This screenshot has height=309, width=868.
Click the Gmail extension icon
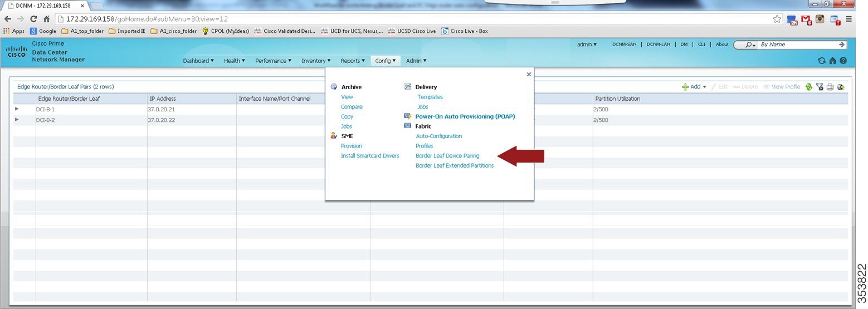click(x=806, y=19)
